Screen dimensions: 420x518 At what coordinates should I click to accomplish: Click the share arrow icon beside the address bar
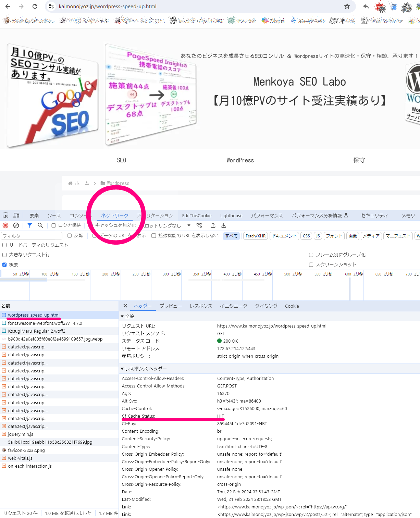tap(366, 7)
